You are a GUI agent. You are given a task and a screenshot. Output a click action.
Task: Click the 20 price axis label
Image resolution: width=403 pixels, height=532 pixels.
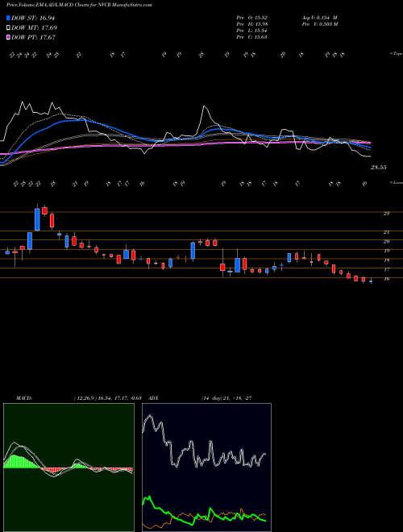tap(386, 242)
